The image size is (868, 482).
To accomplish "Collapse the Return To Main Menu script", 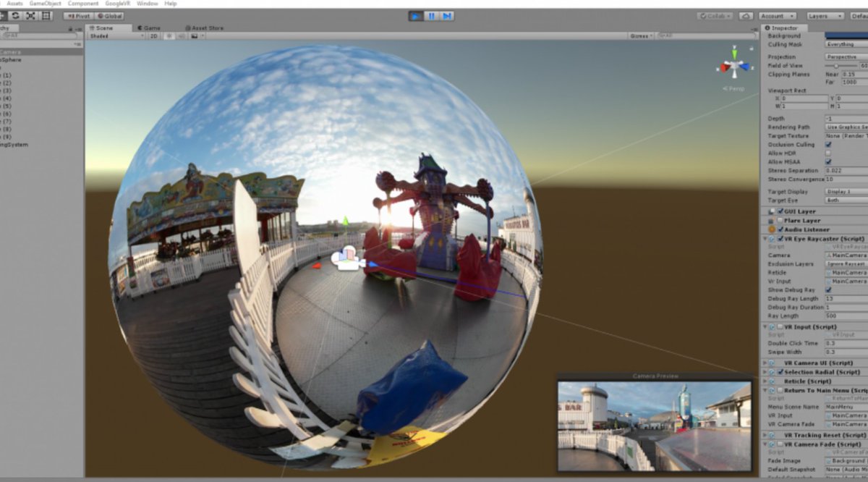I will point(765,390).
